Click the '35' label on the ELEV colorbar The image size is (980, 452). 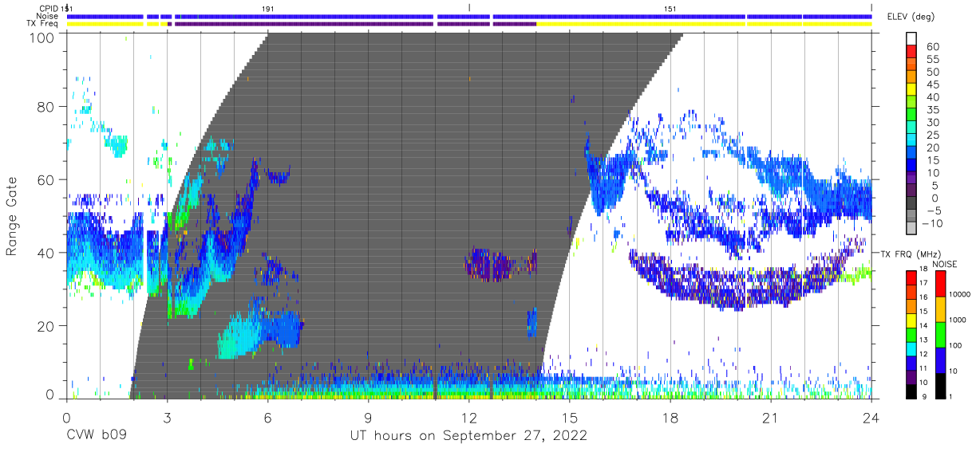931,110
